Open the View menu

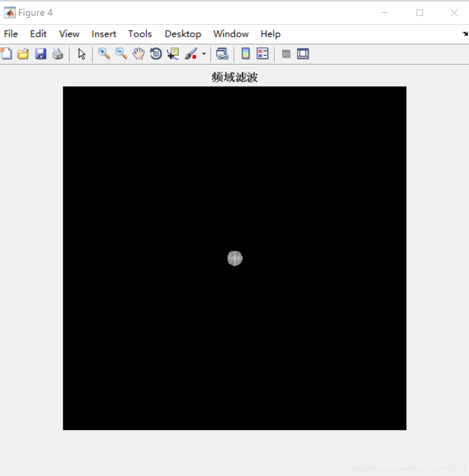tap(69, 34)
